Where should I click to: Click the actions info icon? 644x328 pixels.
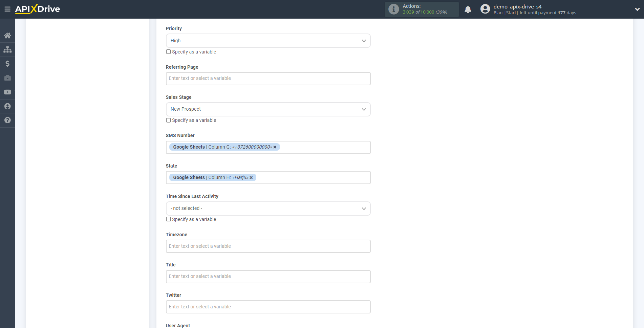tap(393, 9)
